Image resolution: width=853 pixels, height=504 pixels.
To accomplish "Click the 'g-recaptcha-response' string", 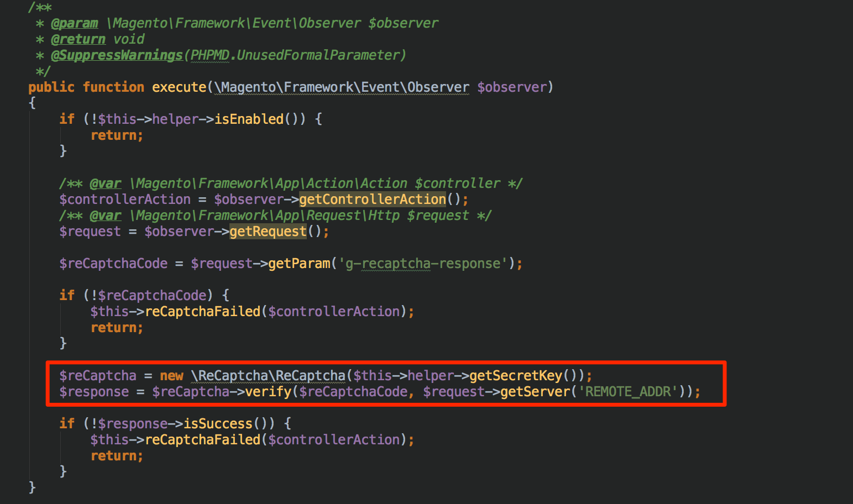I will pos(423,264).
